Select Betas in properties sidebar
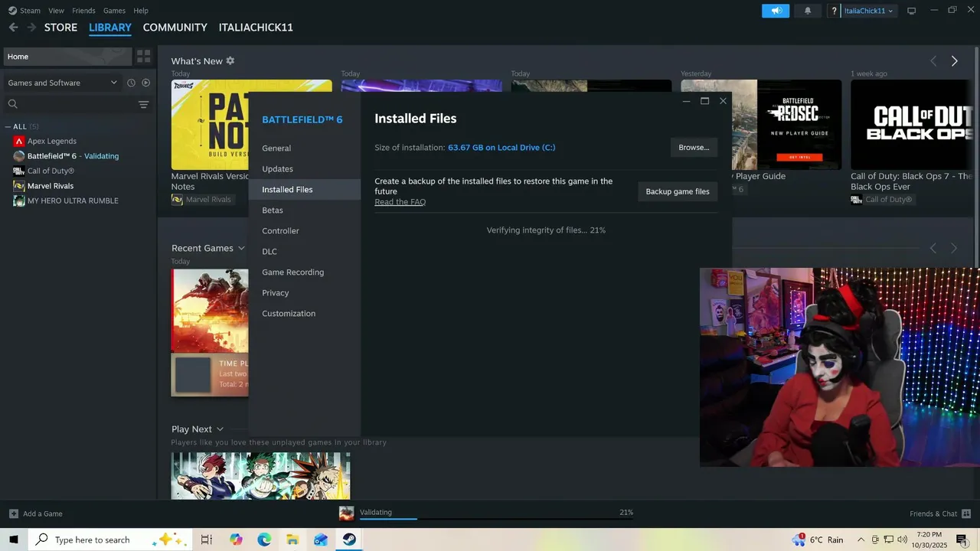The width and height of the screenshot is (980, 551). coord(305,210)
